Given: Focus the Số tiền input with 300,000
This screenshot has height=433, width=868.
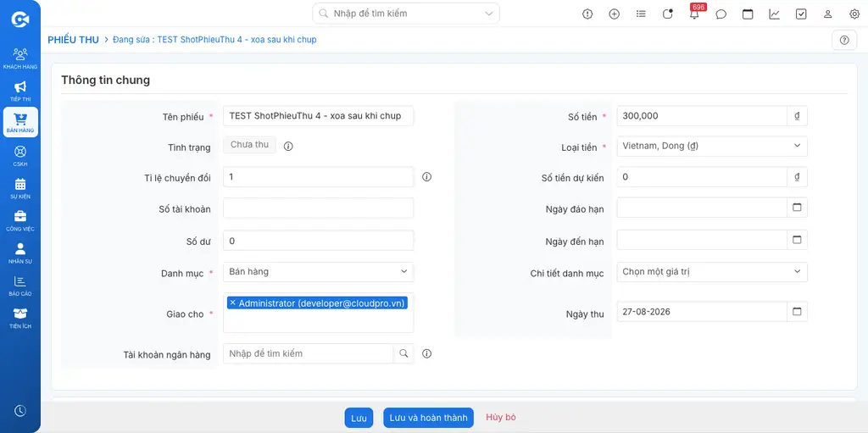Looking at the screenshot, I should (702, 116).
